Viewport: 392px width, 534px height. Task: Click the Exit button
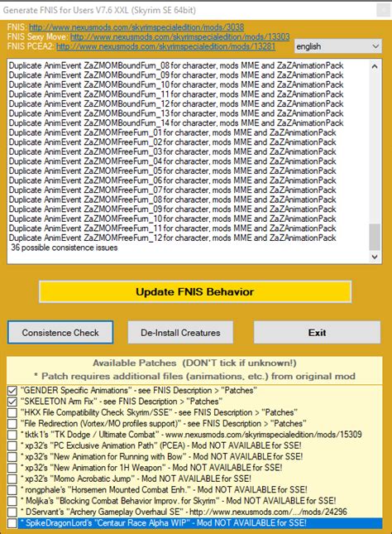point(317,332)
